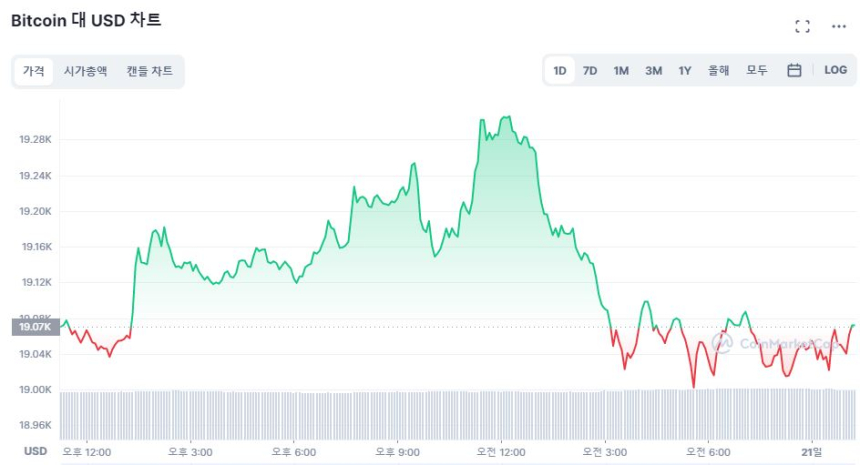Image resolution: width=860 pixels, height=465 pixels.
Task: Click the 오전 12:00 time axis label
Action: 499,452
